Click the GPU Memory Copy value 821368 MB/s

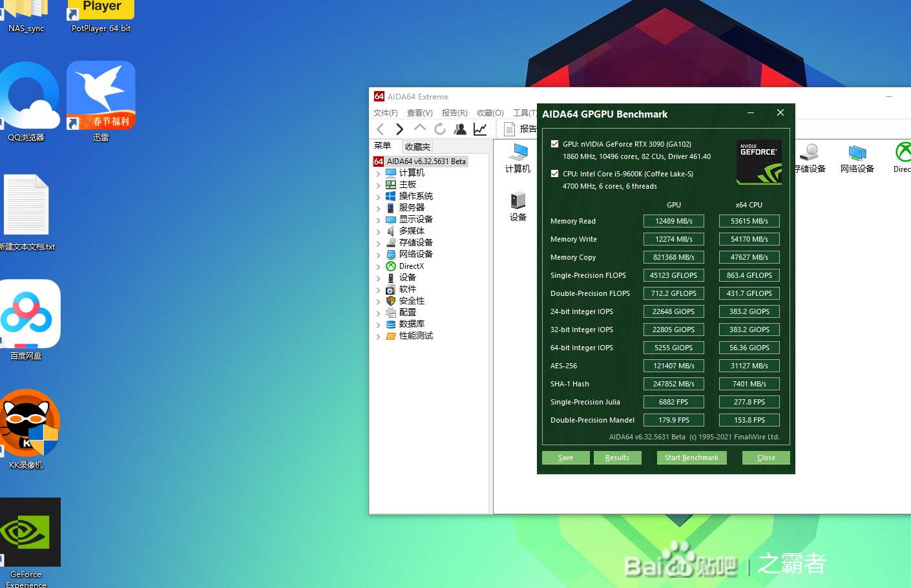click(x=674, y=257)
